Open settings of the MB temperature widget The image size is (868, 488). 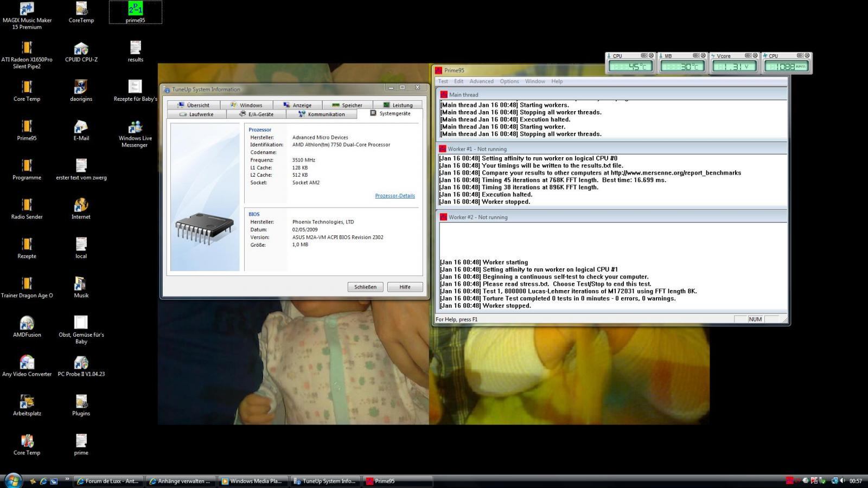pyautogui.click(x=696, y=55)
